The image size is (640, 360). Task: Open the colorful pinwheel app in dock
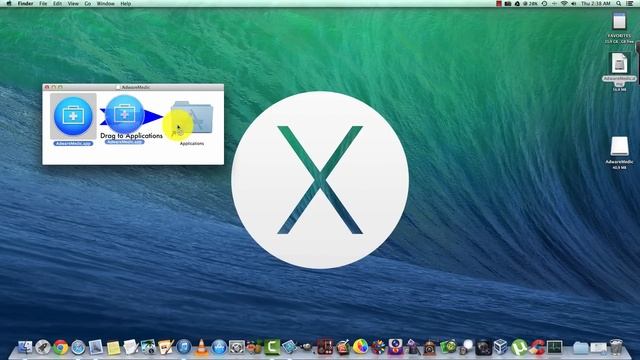[378, 347]
